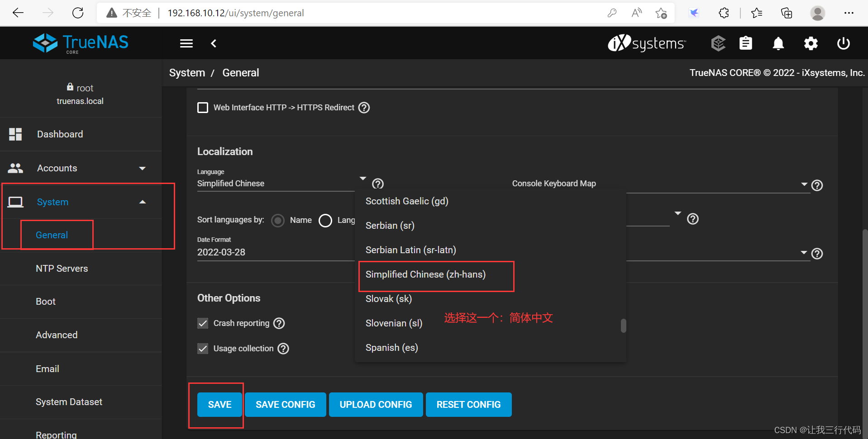Click UPLOAD CONFIG button
Image resolution: width=868 pixels, height=439 pixels.
click(376, 405)
